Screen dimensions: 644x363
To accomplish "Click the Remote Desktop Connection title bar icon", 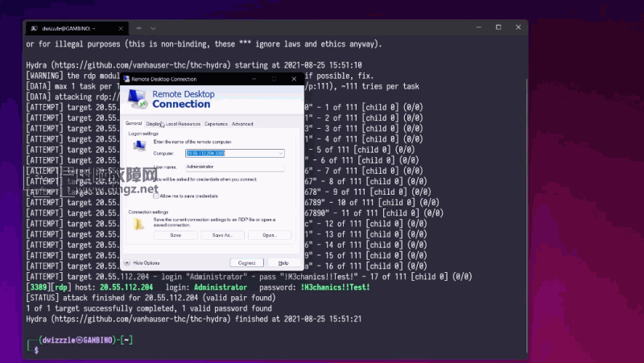I will coord(126,79).
